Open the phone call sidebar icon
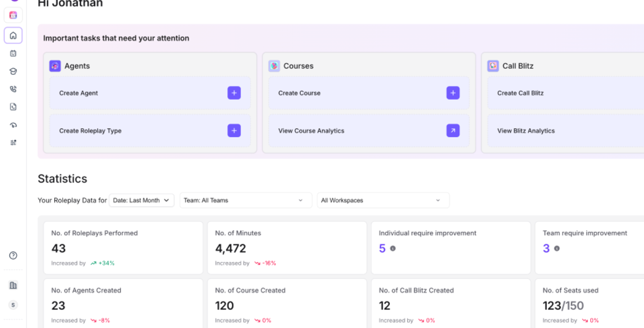 tap(13, 89)
